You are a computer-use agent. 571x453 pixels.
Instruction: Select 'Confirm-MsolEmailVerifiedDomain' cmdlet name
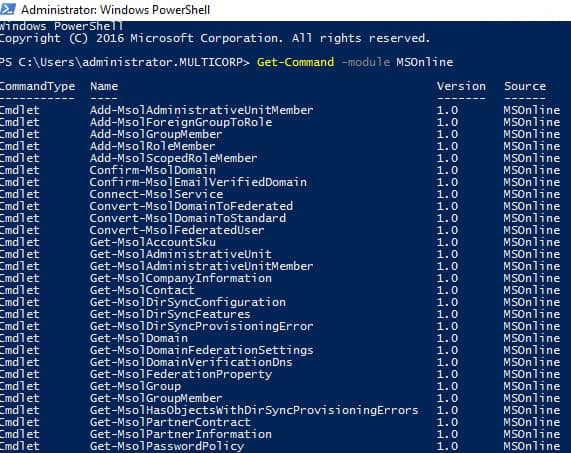(x=198, y=182)
